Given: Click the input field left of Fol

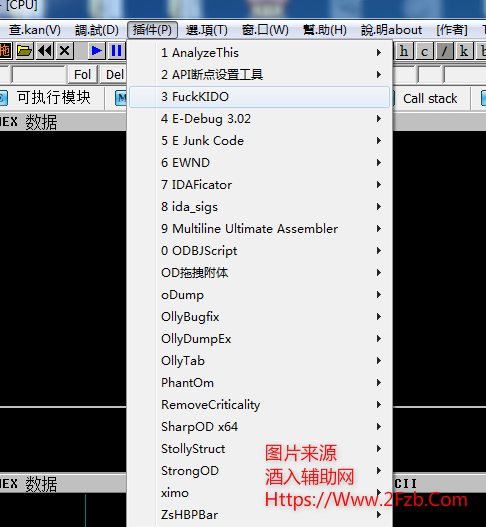Looking at the screenshot, I should [x=39, y=75].
